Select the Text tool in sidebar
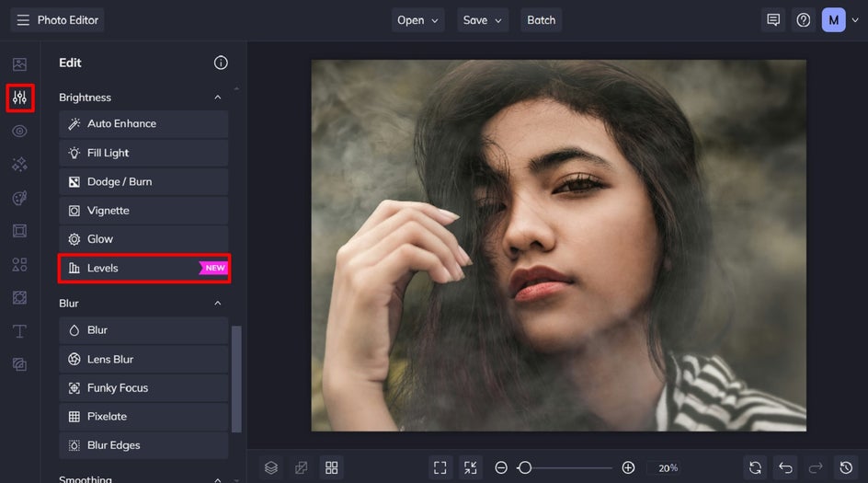Image resolution: width=868 pixels, height=483 pixels. [19, 331]
